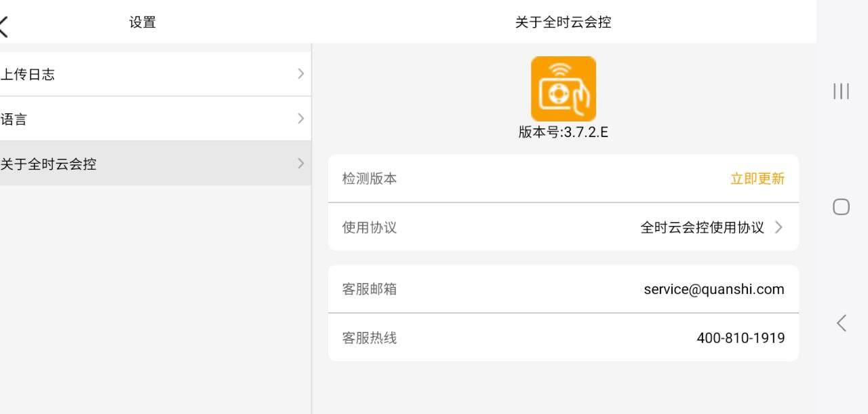Open the 上传日志 settings row
This screenshot has width=868, height=414.
(155, 74)
